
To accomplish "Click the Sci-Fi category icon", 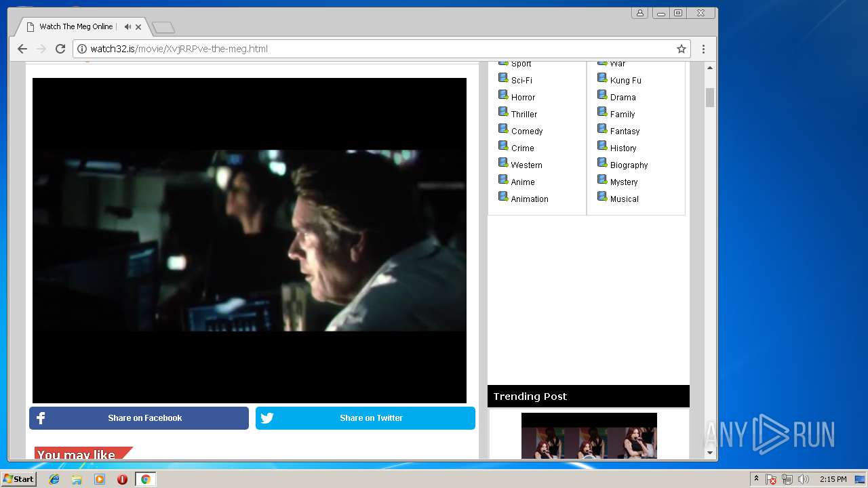I will 503,78.
